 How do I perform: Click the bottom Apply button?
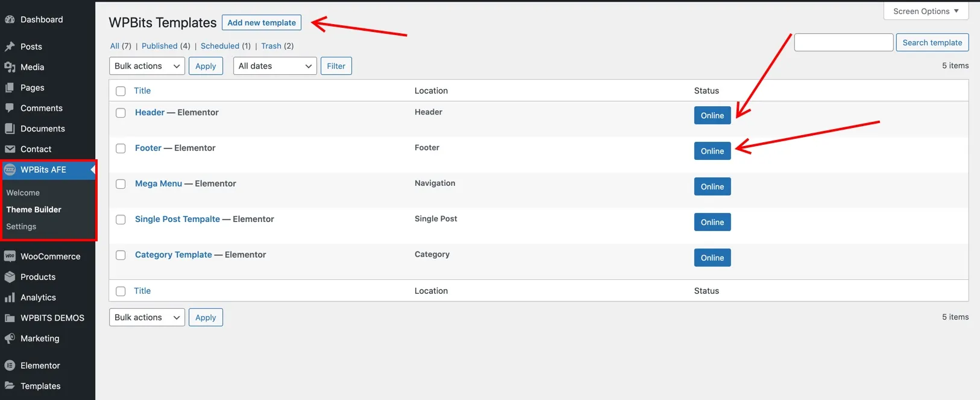206,317
